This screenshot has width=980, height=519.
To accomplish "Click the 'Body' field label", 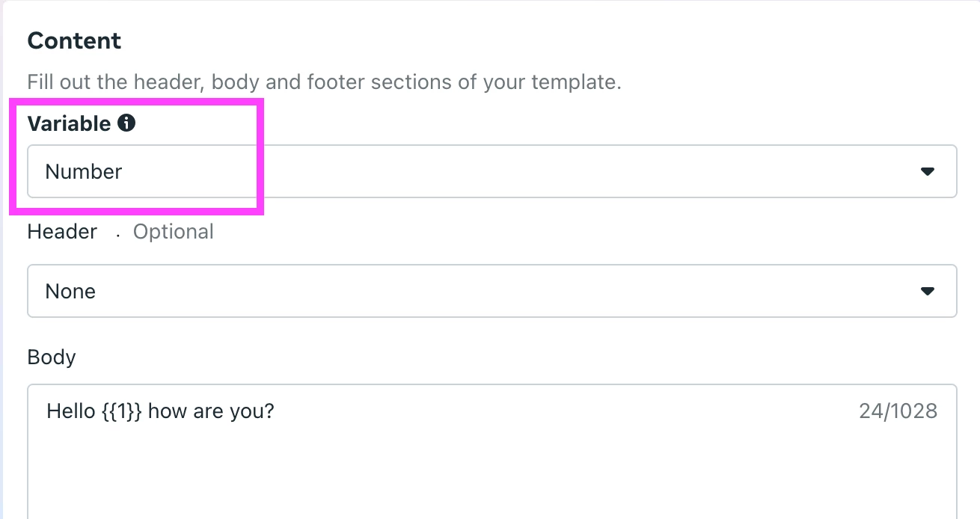I will click(x=52, y=357).
